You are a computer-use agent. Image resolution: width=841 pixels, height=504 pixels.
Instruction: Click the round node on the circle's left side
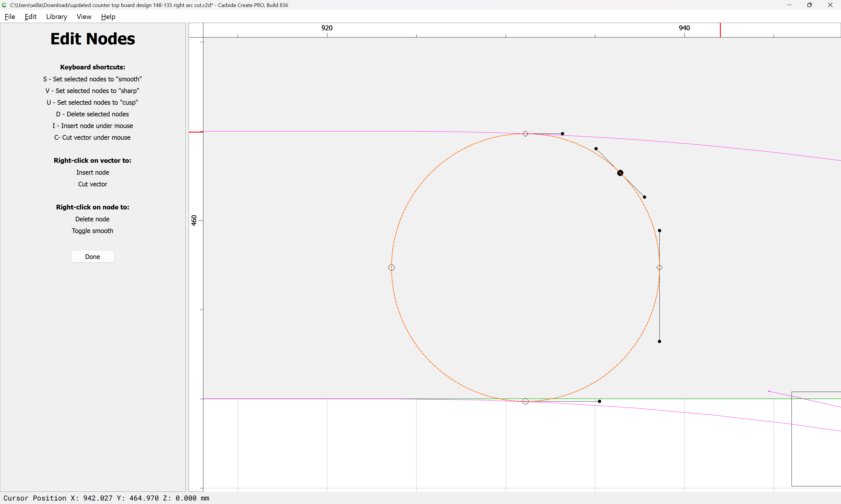click(392, 268)
